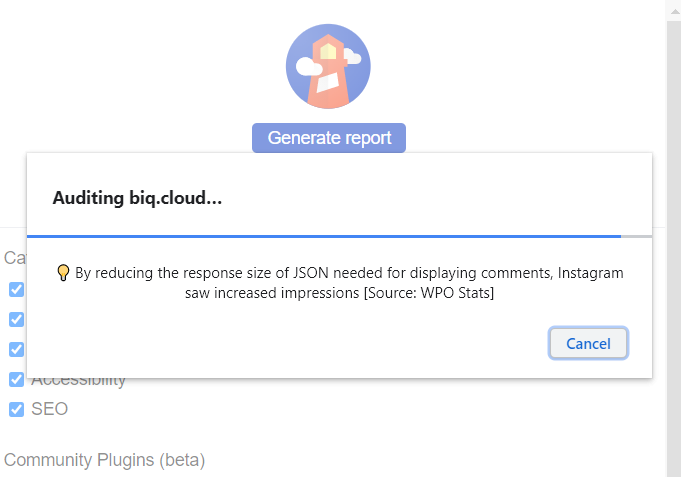Toggle the second category checkbox

(17, 319)
